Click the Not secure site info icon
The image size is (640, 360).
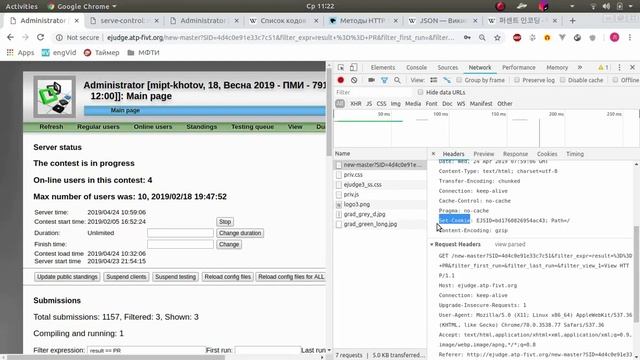pos(59,38)
